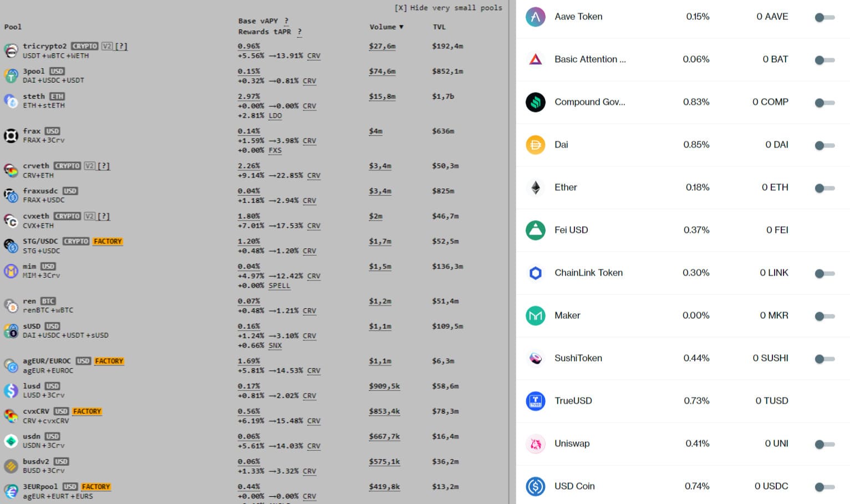
Task: Click the Pool column header
Action: pos(13,27)
